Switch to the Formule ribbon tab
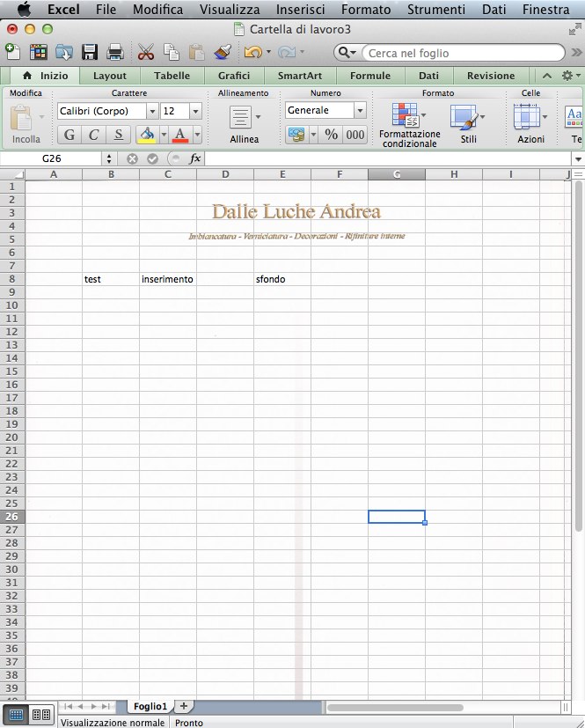 (370, 76)
